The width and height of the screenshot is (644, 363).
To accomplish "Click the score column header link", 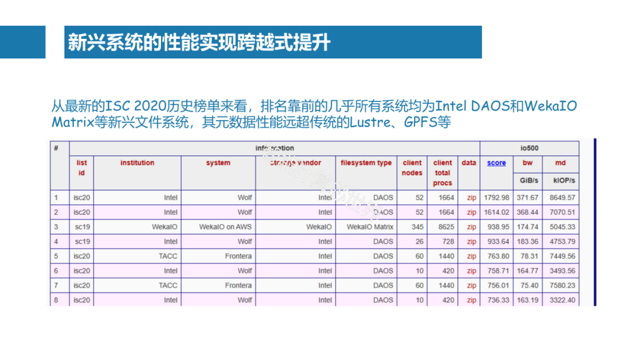I will click(496, 163).
